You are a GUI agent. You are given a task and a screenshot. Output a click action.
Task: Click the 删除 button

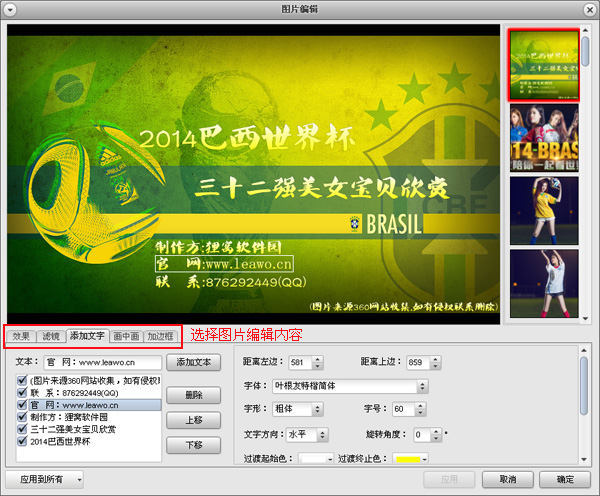point(194,395)
